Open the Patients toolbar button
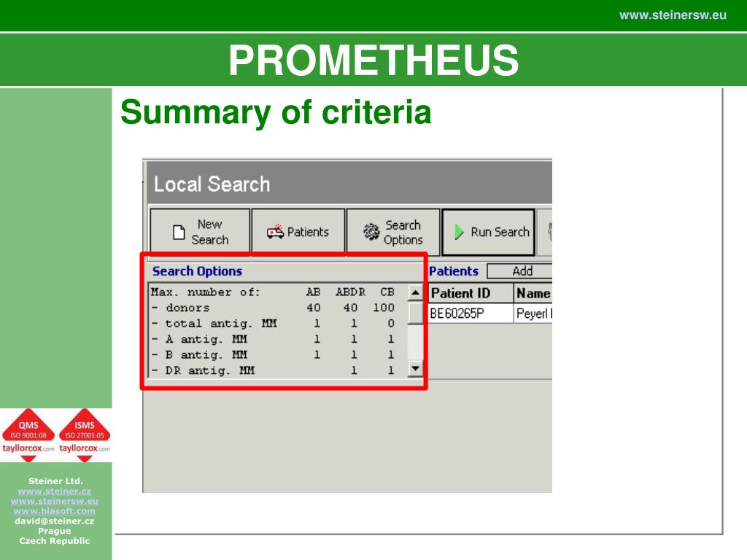 click(x=298, y=232)
